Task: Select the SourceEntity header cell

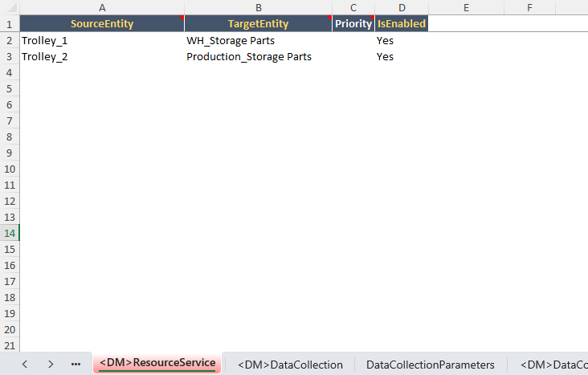Action: click(102, 24)
